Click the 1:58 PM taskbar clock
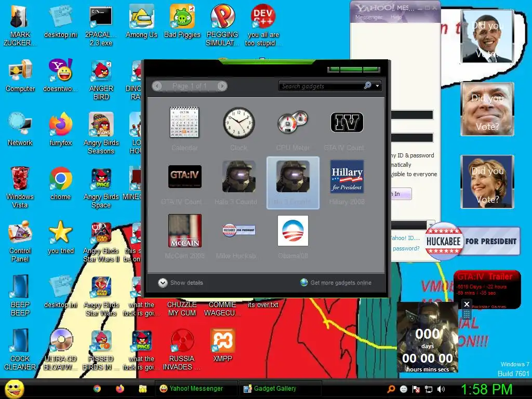 (x=486, y=389)
